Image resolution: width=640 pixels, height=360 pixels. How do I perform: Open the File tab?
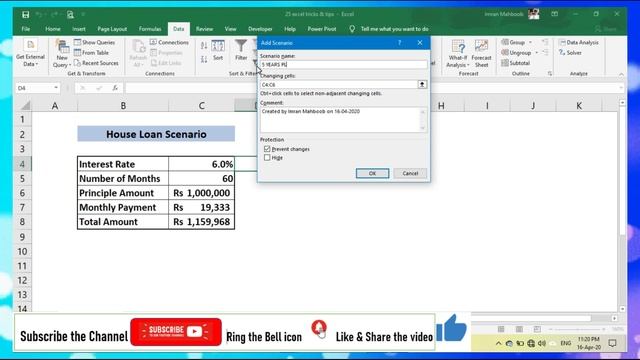(26, 29)
